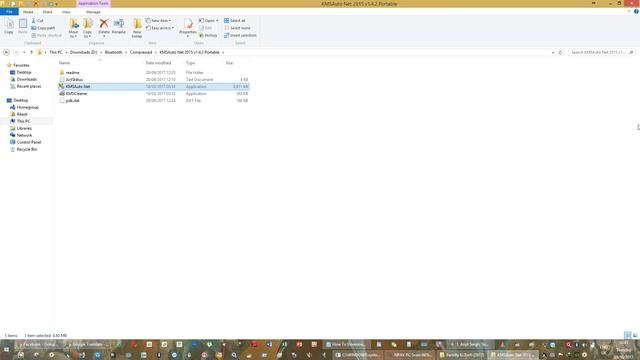Viewport: 640px width, 360px height.
Task: Switch to the Home ribbon tab
Action: click(28, 12)
